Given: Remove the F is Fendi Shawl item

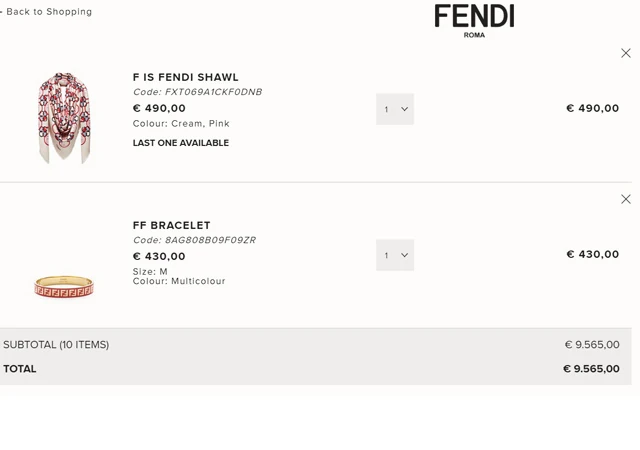Looking at the screenshot, I should click(626, 53).
